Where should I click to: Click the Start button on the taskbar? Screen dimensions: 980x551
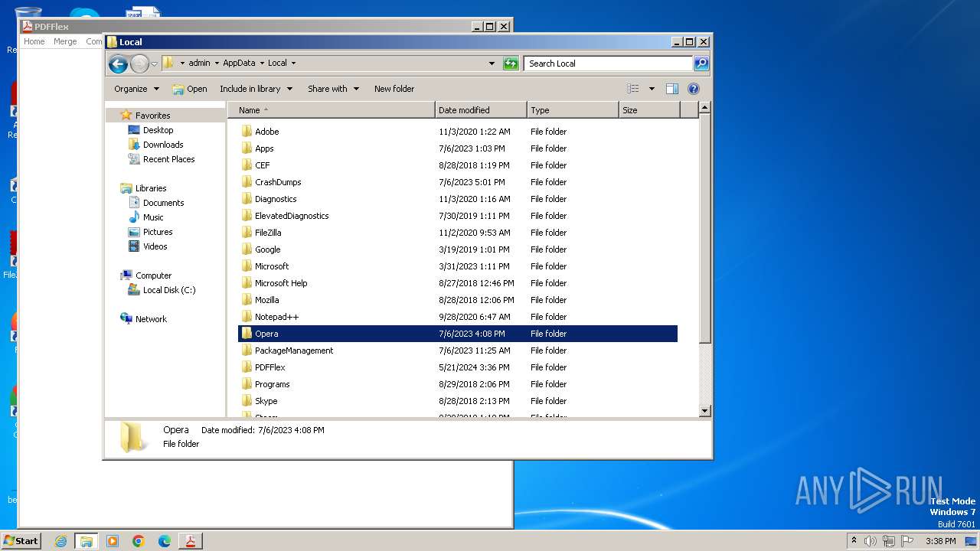click(x=21, y=540)
